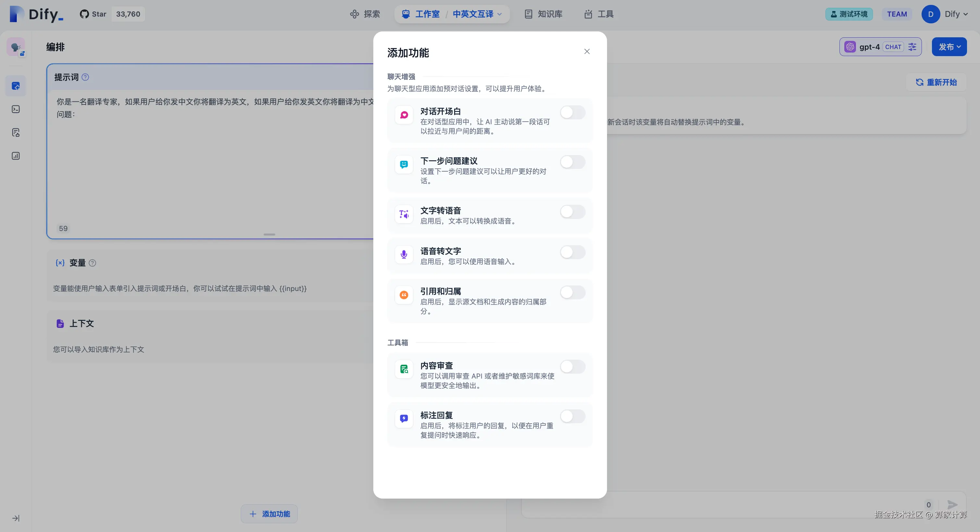Click the GitHub Star icon
This screenshot has width=980, height=532.
pyautogui.click(x=84, y=14)
